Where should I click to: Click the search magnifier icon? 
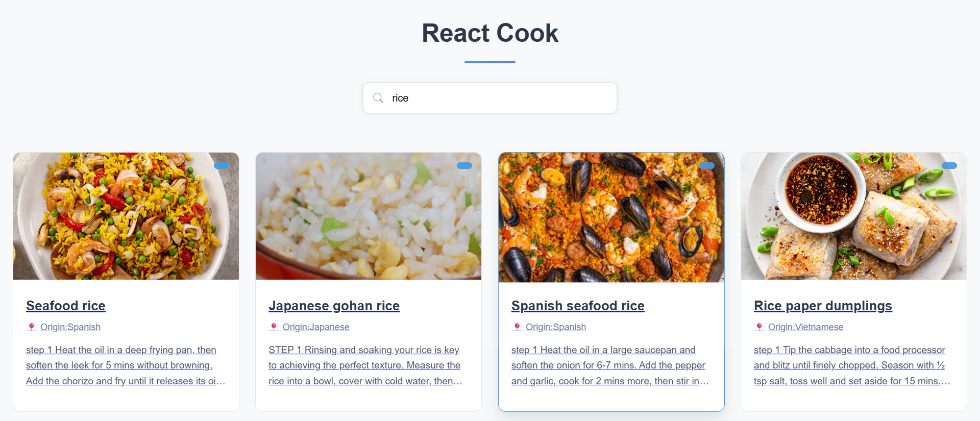point(378,97)
